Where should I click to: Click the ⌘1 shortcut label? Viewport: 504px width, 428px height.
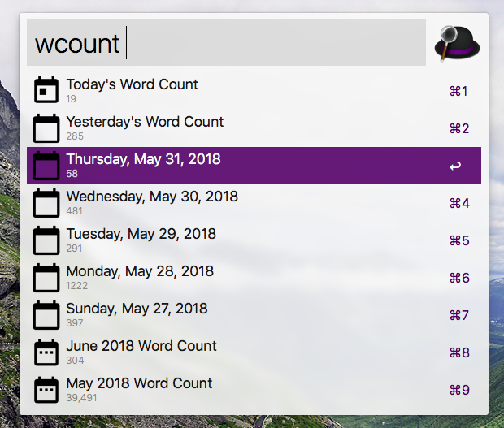coord(458,91)
